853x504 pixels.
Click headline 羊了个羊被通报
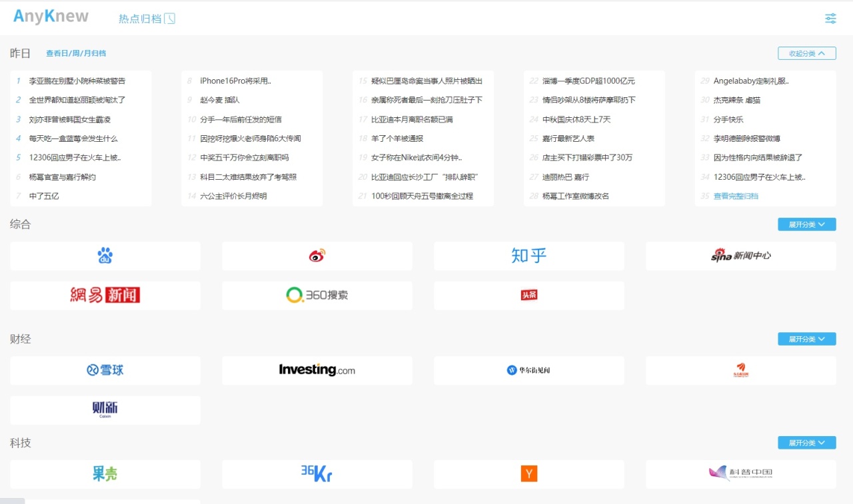397,138
